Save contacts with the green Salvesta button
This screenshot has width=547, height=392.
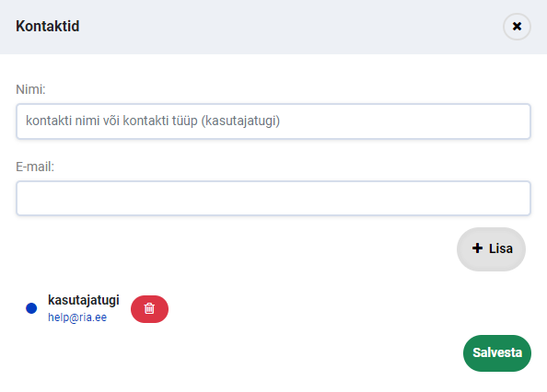click(x=497, y=353)
